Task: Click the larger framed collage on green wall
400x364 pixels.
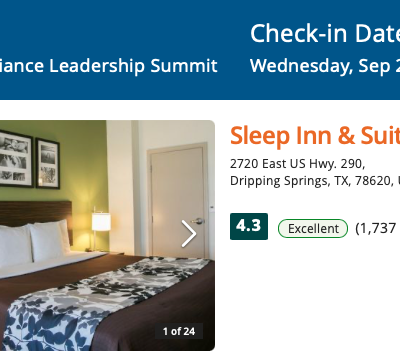Action: click(16, 158)
